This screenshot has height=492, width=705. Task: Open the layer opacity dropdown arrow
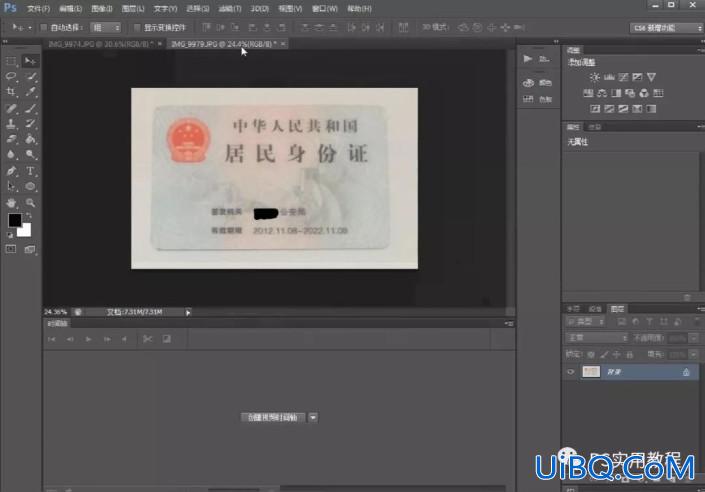click(x=694, y=338)
